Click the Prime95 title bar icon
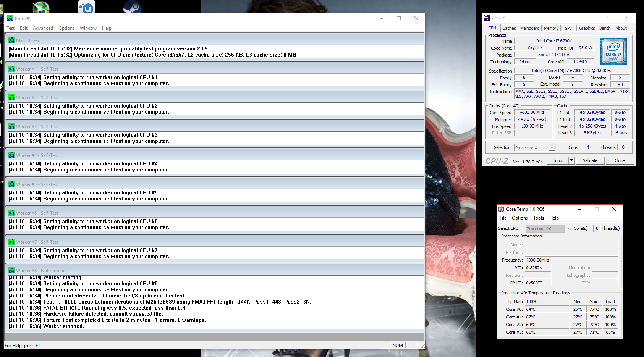Viewport: 644px width, 357px height. coord(10,18)
